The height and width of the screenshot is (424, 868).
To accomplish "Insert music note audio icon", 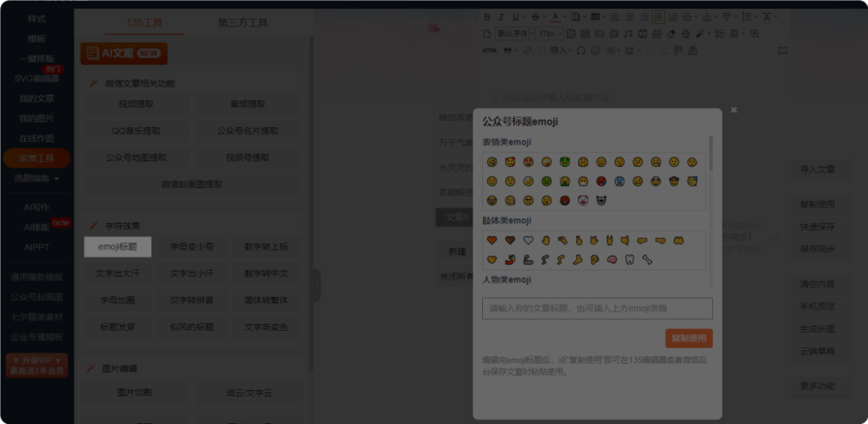I will [x=628, y=34].
